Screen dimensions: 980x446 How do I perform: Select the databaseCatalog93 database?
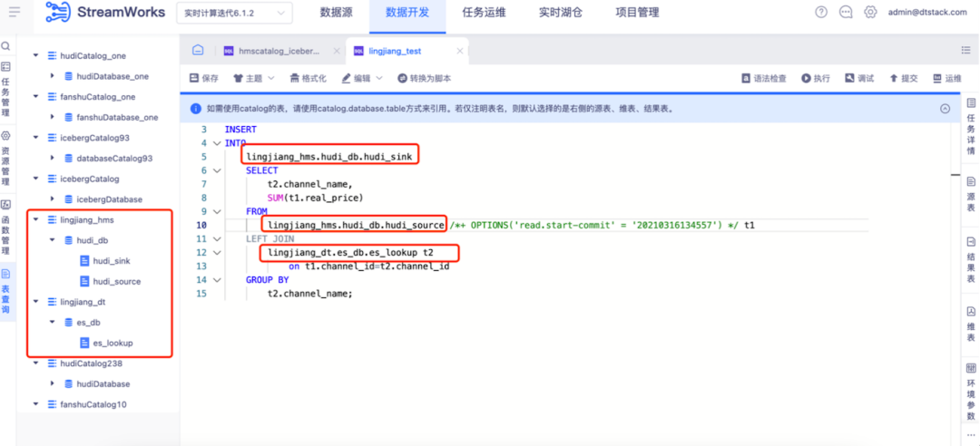pos(114,158)
